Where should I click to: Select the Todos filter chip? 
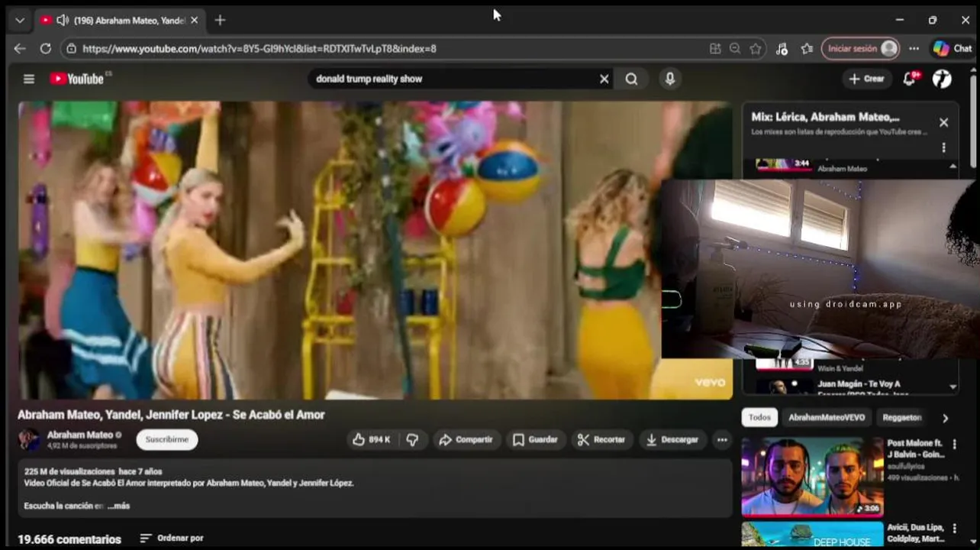click(759, 417)
